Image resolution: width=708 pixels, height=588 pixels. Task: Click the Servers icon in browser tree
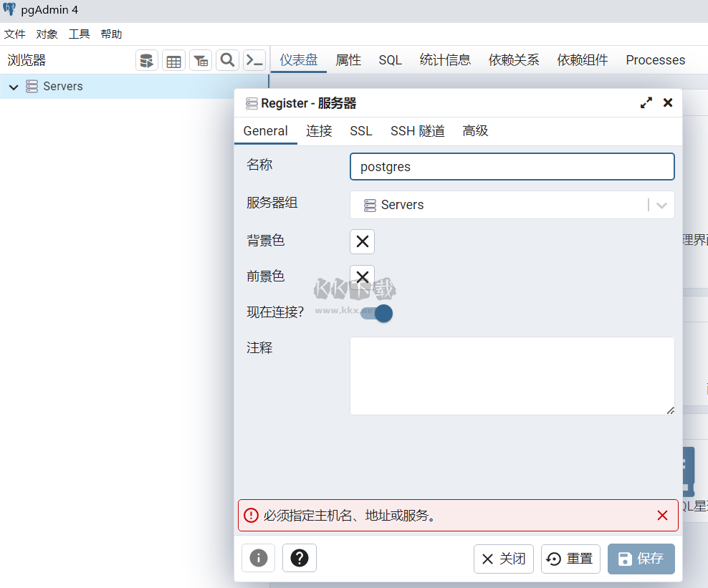click(x=32, y=86)
